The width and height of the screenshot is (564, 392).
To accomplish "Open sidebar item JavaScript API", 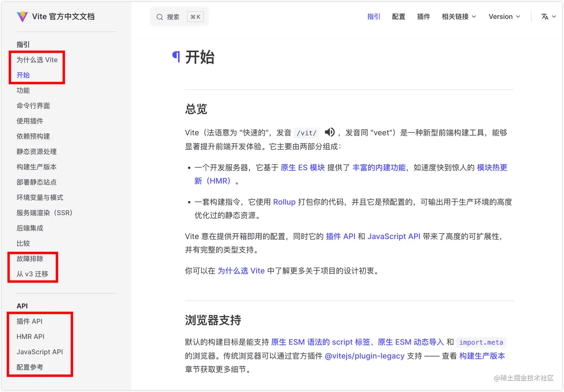I will pyautogui.click(x=40, y=351).
